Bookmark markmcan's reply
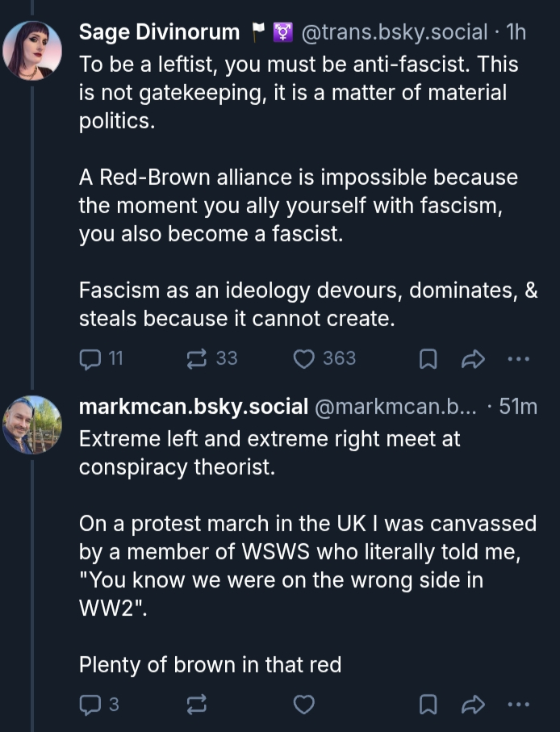 point(428,705)
